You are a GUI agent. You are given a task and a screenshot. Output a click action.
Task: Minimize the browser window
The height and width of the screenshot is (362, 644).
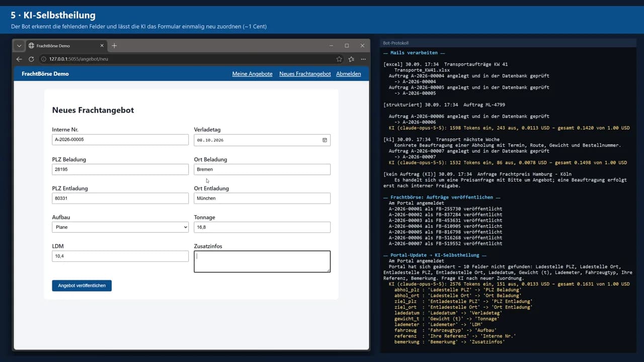[x=332, y=46]
